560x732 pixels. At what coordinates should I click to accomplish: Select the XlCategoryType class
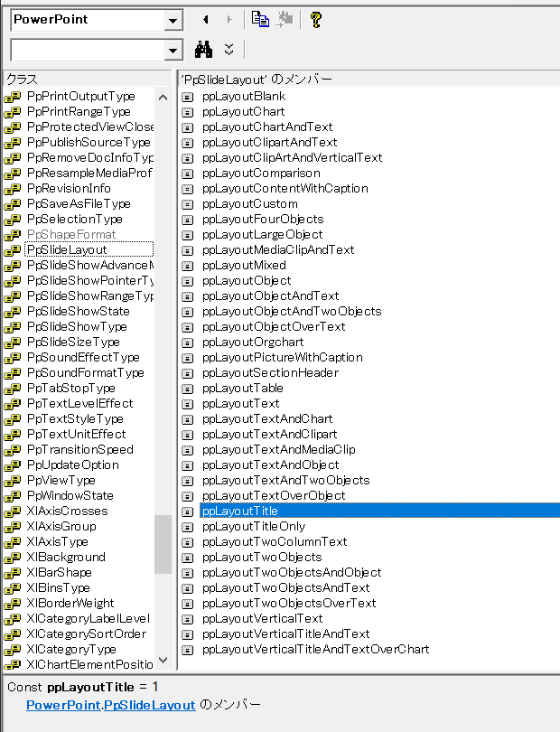[x=71, y=650]
